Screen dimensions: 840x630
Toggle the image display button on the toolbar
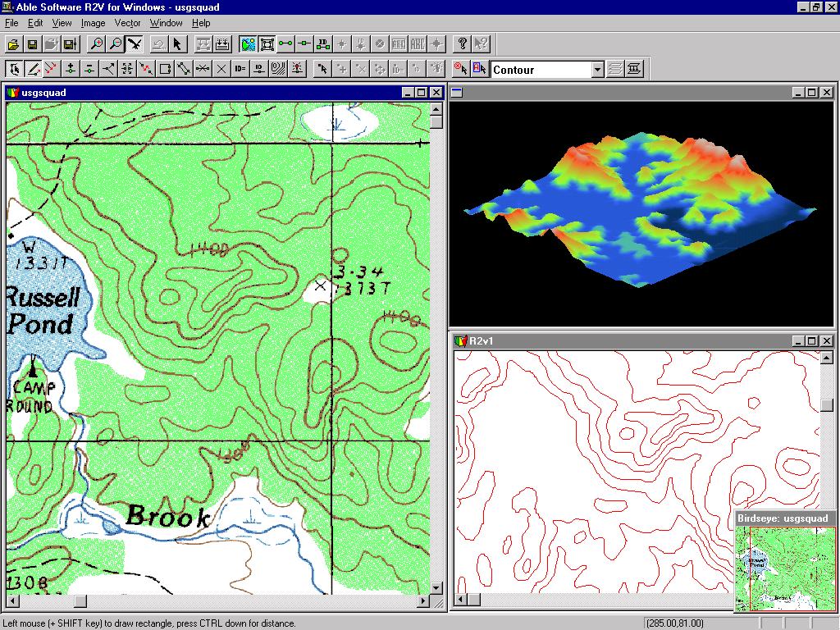[x=246, y=44]
